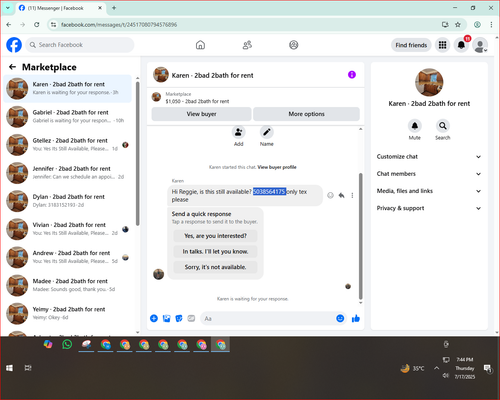Expand the Customize chat section
The height and width of the screenshot is (400, 500).
[x=429, y=157]
